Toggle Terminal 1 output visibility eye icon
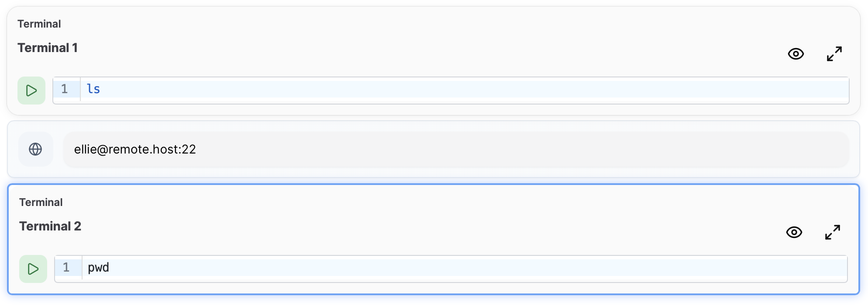 [796, 54]
